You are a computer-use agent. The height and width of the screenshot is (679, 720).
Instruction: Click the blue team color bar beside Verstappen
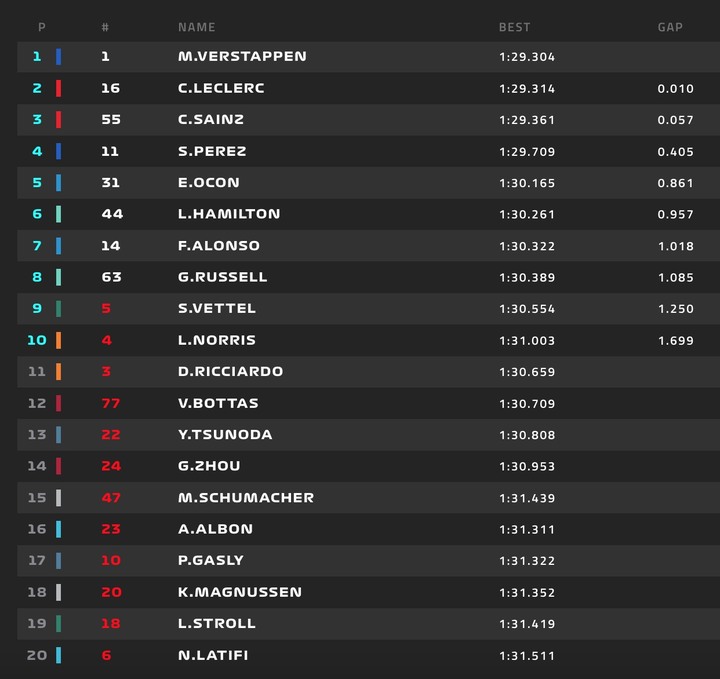[58, 56]
